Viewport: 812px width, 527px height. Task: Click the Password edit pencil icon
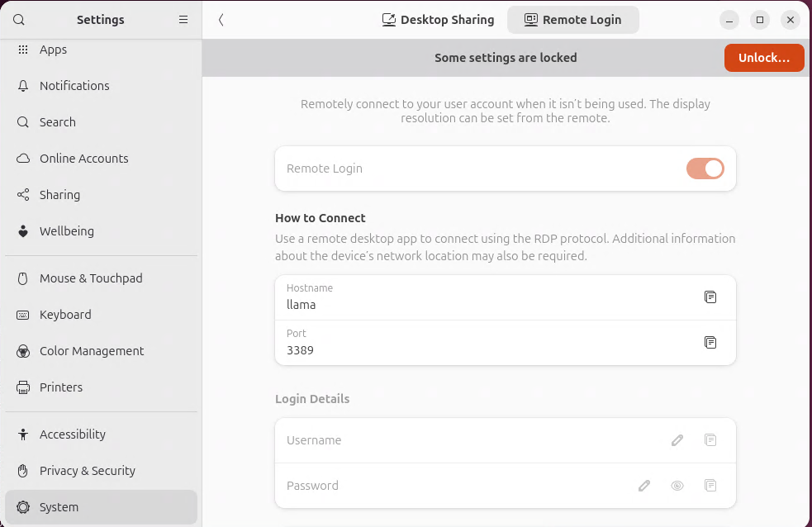pyautogui.click(x=643, y=486)
